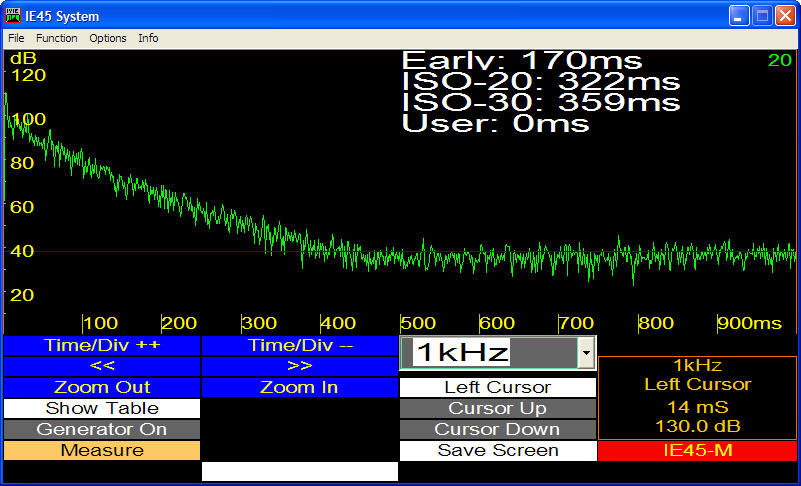801x486 pixels.
Task: Open the Function menu
Action: [56, 38]
